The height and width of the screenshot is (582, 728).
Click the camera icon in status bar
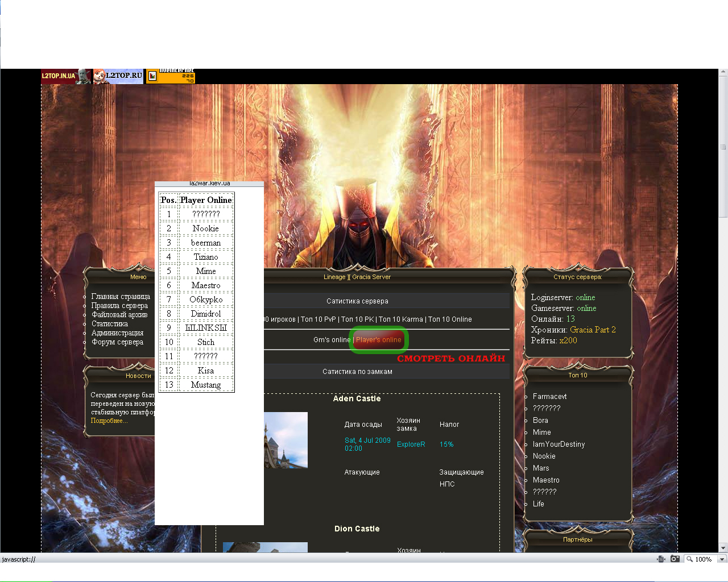coord(675,559)
